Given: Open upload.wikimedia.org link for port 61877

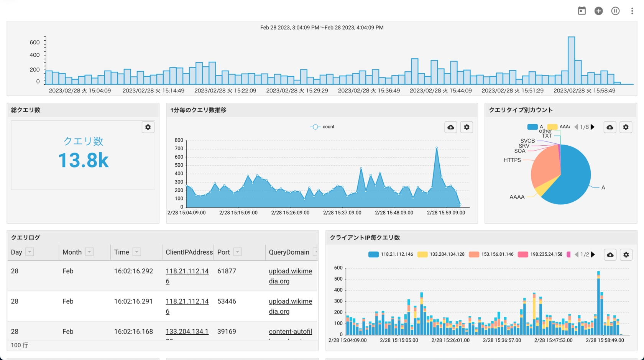Looking at the screenshot, I should coord(290,276).
